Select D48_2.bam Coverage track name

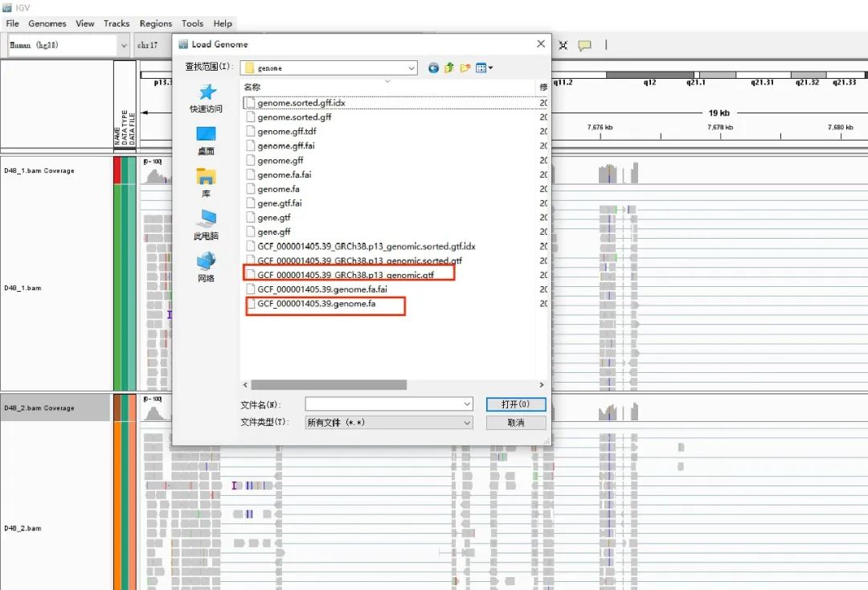click(x=39, y=408)
